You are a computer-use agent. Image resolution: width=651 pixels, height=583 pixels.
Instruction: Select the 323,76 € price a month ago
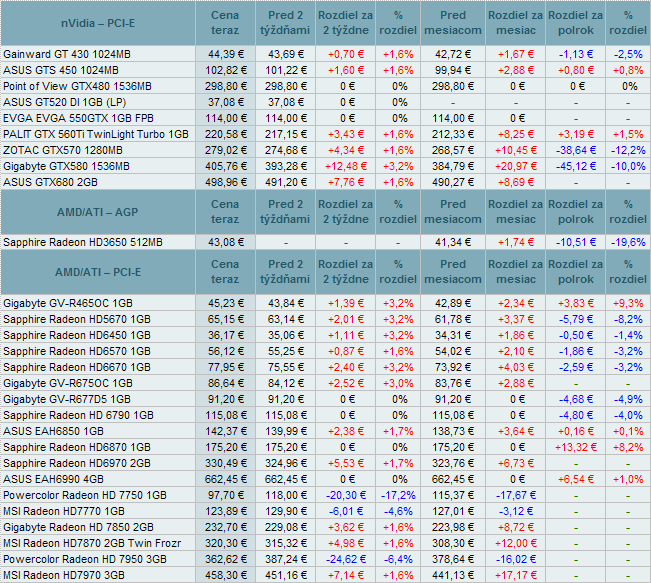click(x=453, y=463)
